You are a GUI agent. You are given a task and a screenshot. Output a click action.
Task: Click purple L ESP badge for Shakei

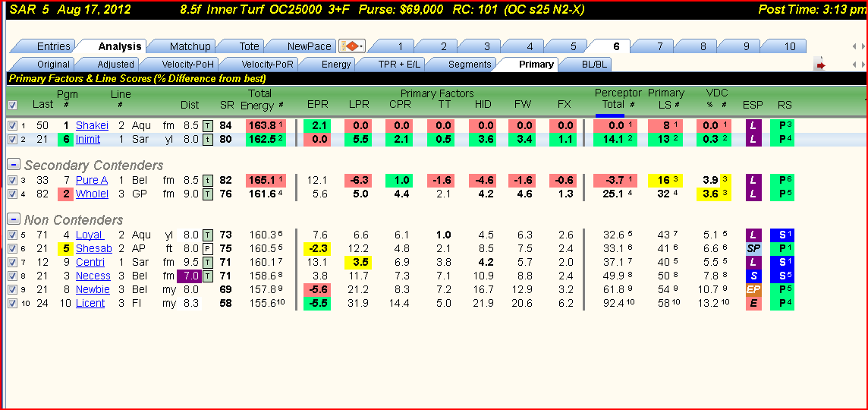coord(753,126)
